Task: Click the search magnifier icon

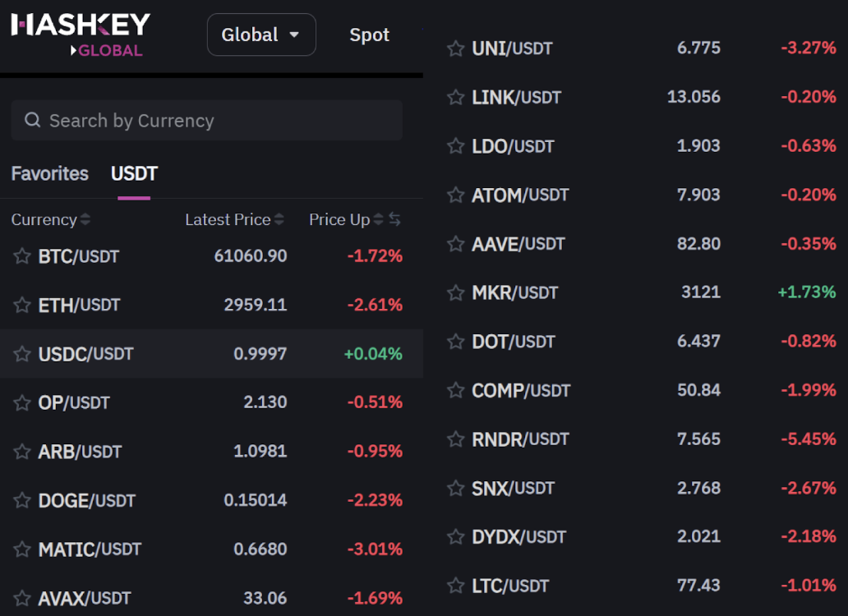Action: pyautogui.click(x=33, y=121)
